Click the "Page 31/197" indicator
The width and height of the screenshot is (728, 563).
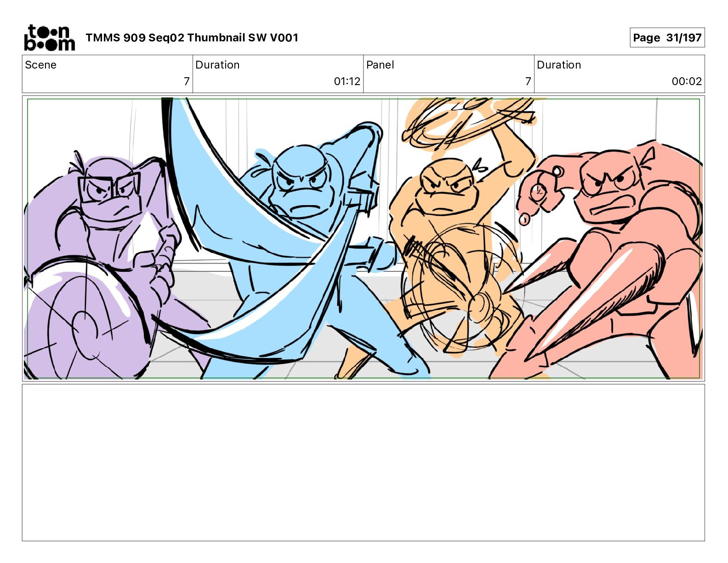click(667, 38)
